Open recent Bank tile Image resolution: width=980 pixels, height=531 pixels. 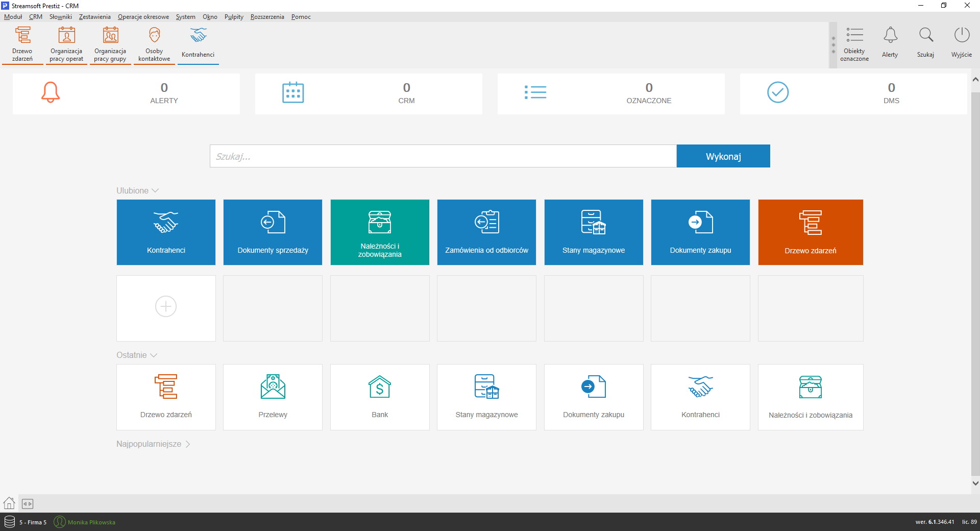click(380, 397)
